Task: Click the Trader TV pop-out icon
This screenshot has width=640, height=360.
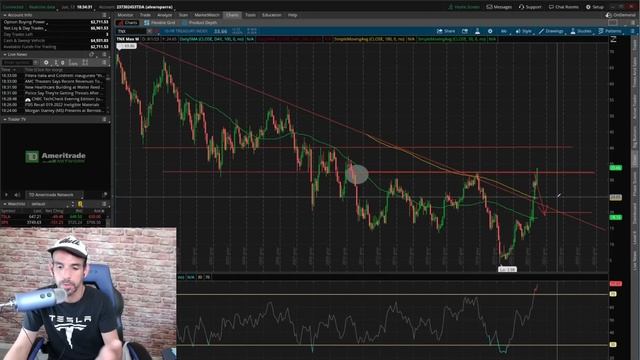Action: tap(105, 195)
